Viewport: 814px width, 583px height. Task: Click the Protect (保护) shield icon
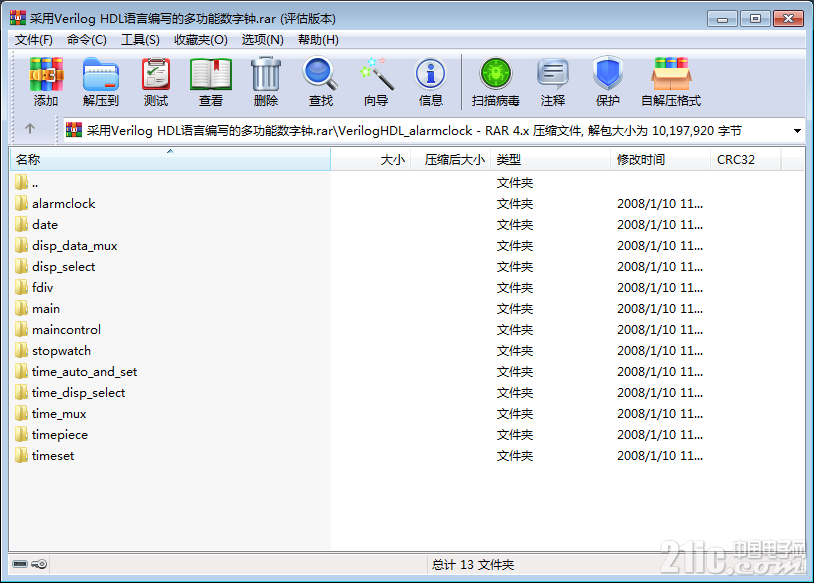coord(607,75)
